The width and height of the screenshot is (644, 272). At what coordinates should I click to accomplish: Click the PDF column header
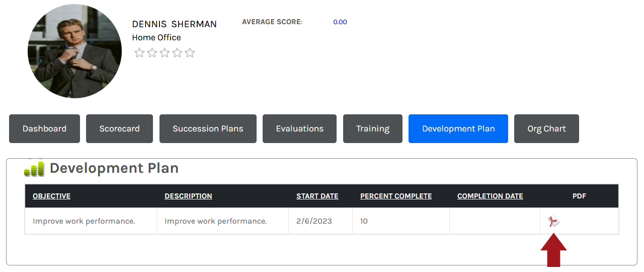579,196
